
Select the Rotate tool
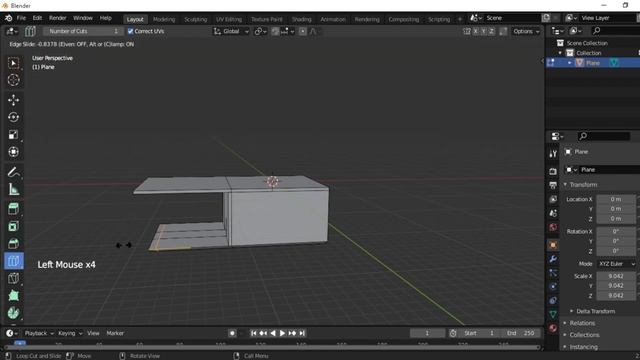pyautogui.click(x=13, y=117)
